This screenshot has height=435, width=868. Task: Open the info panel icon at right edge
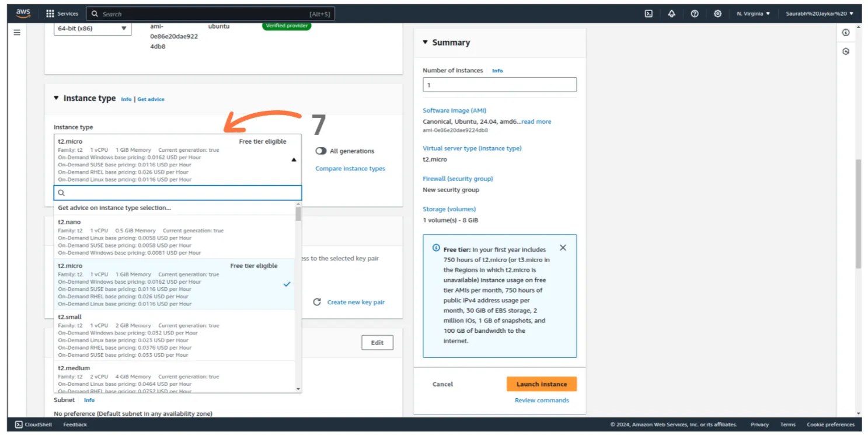(x=846, y=33)
